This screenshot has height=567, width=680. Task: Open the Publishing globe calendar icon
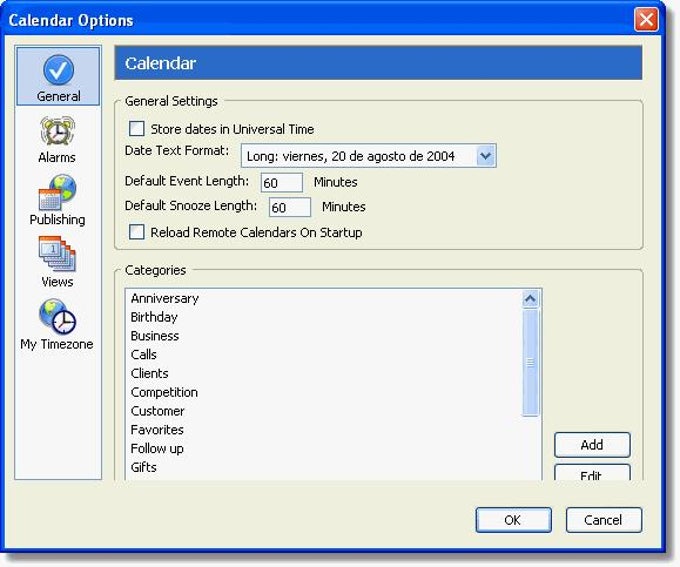[57, 192]
